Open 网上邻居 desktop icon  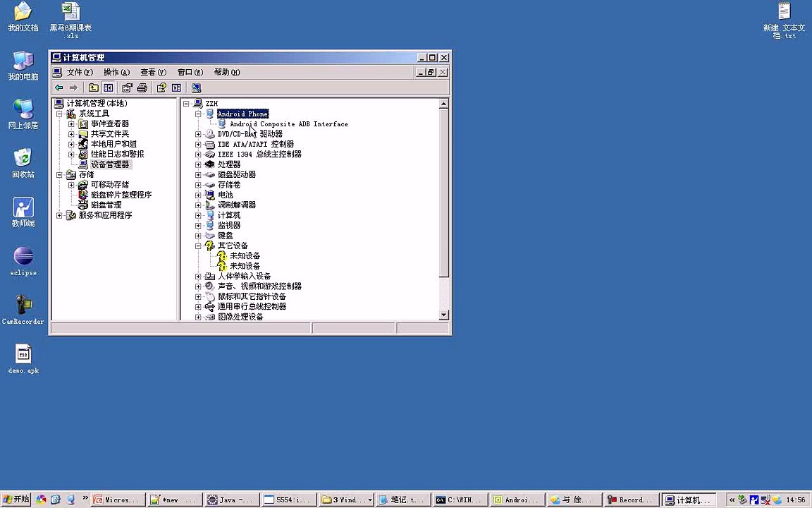(23, 114)
